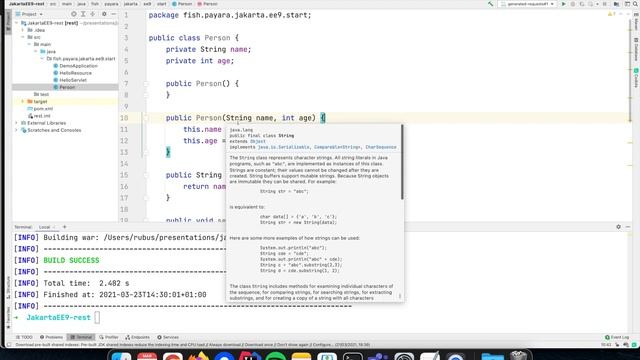640x360 pixels.
Task: Collapse the src folder
Action: 23,37
